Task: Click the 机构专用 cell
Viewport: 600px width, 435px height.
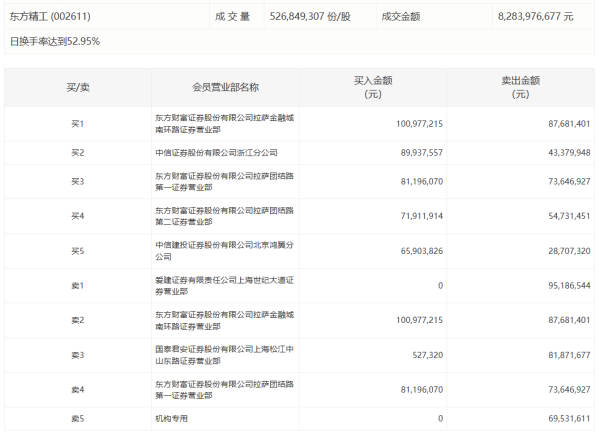Action: [x=171, y=419]
